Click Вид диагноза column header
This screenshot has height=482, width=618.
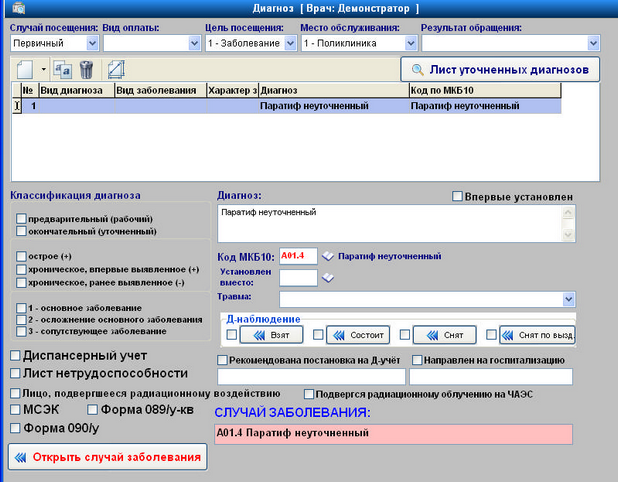77,90
